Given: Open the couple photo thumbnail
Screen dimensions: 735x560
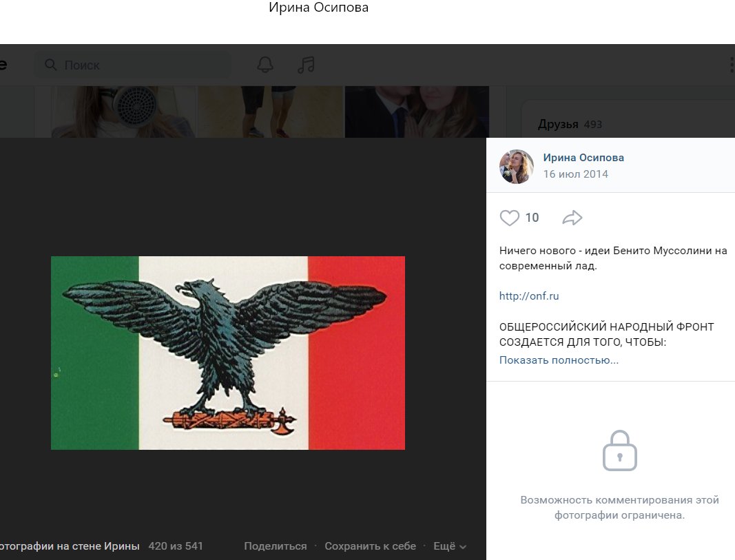Looking at the screenshot, I should coord(417,112).
